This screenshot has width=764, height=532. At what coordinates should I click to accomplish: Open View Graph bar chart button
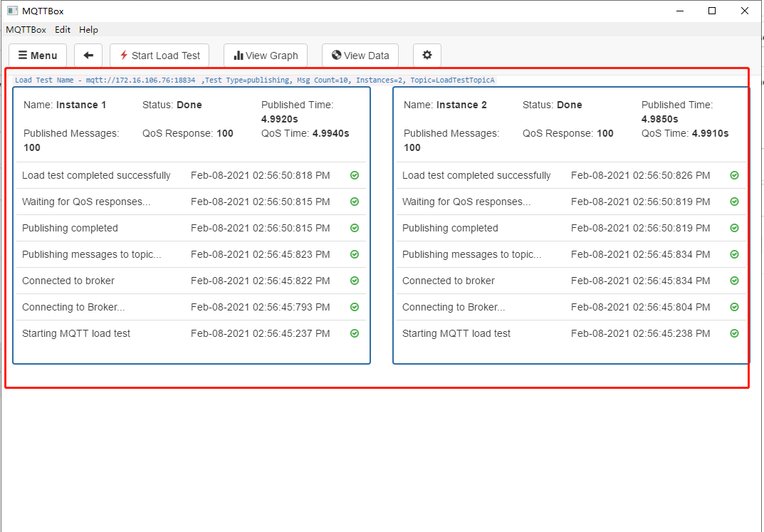click(266, 56)
